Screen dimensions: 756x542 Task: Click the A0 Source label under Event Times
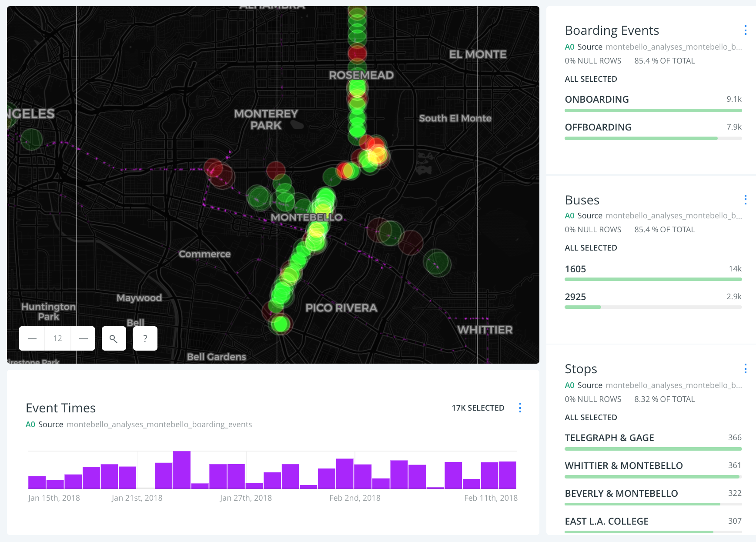point(44,425)
